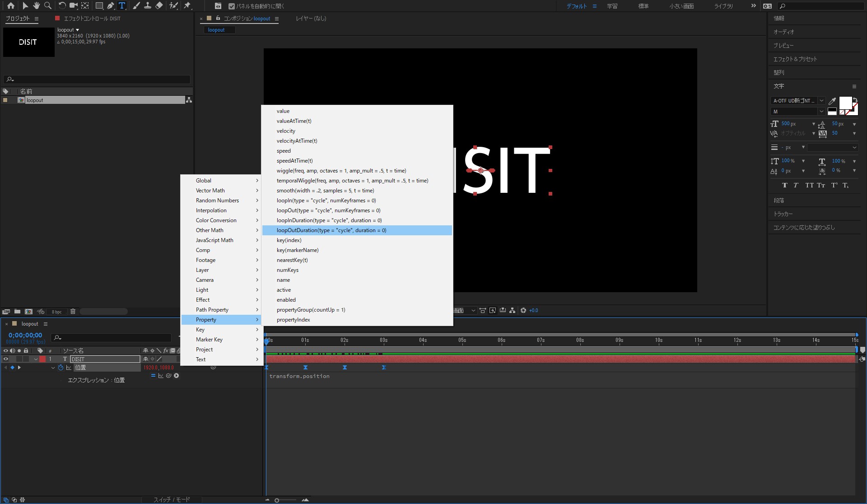The width and height of the screenshot is (867, 504).
Task: Toggle the collapse transformations switch on DISIT layer
Action: click(x=152, y=359)
